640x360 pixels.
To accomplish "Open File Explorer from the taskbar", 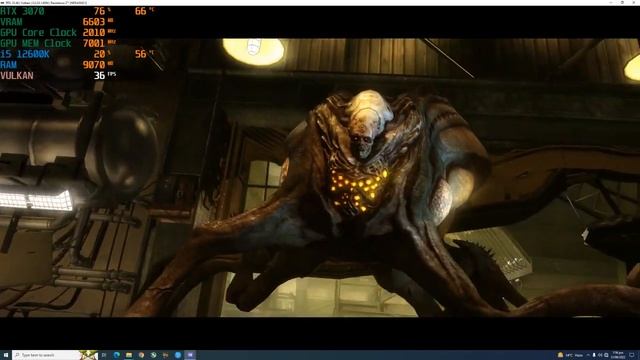I will (x=129, y=355).
